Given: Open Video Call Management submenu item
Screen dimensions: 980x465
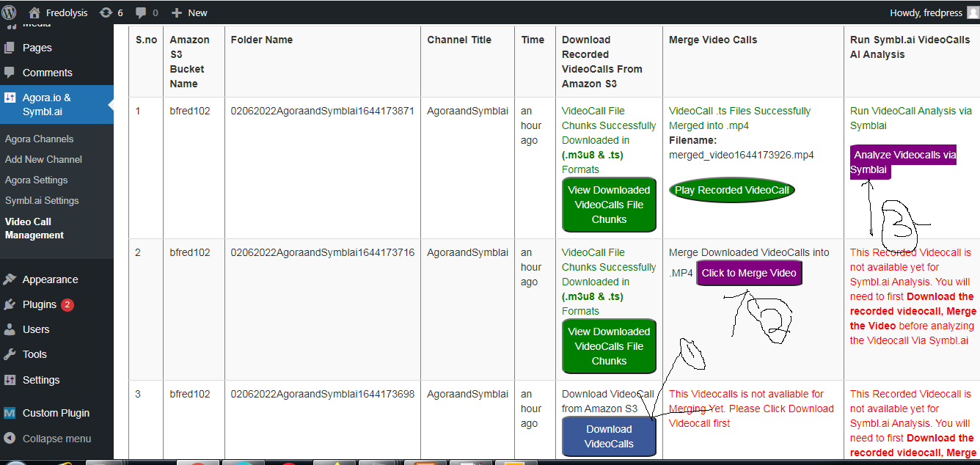Looking at the screenshot, I should [x=34, y=228].
